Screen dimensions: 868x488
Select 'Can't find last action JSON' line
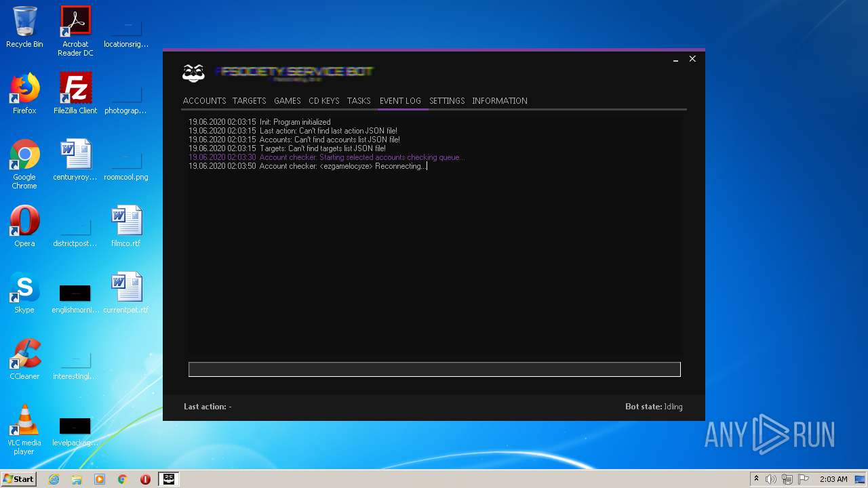293,131
